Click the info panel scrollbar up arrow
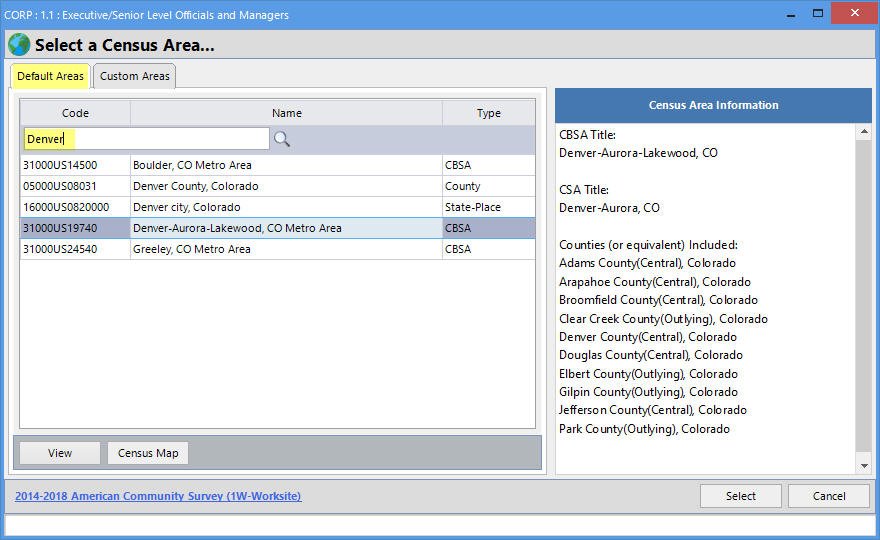880x540 pixels. pyautogui.click(x=864, y=132)
